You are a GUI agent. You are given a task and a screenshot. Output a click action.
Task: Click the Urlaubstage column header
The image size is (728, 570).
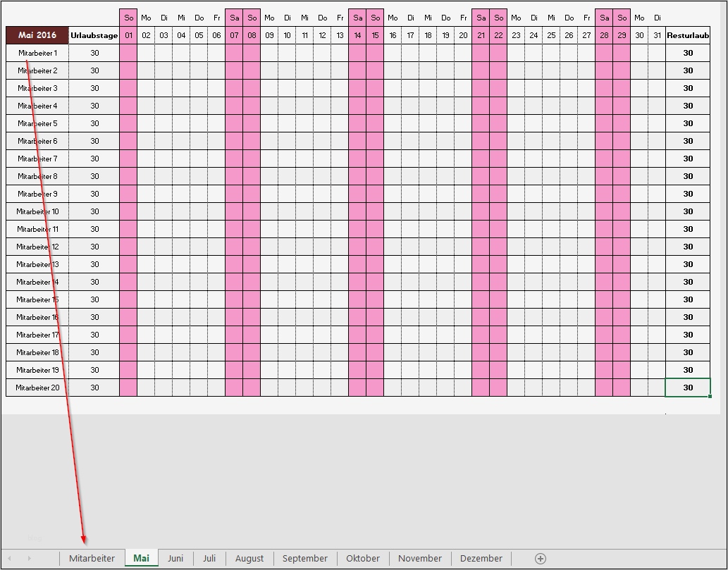click(x=94, y=35)
